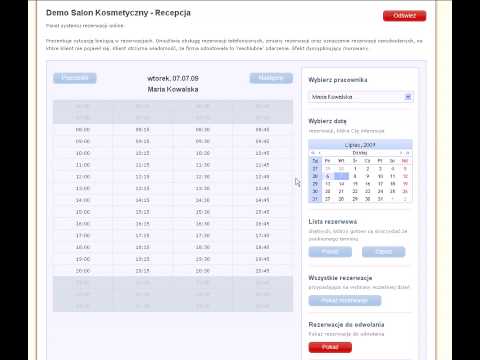
Task: Select July 1 in the calendar
Action: tap(355, 169)
